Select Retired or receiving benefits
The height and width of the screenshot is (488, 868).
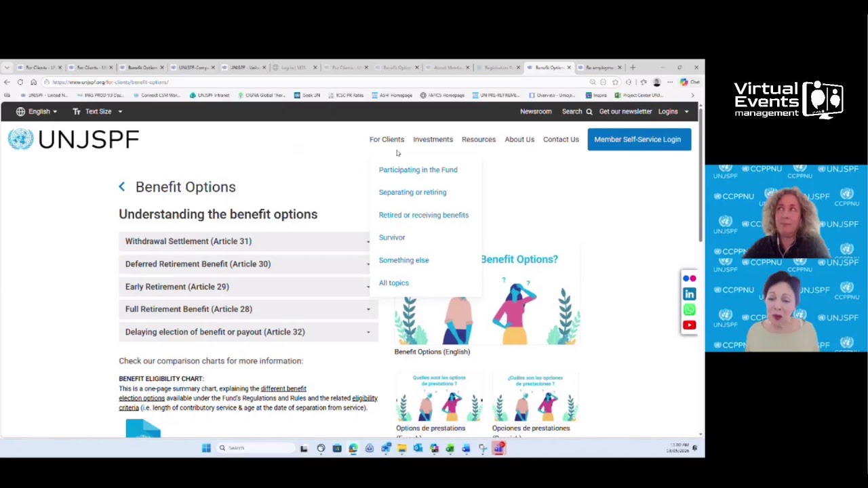click(423, 215)
